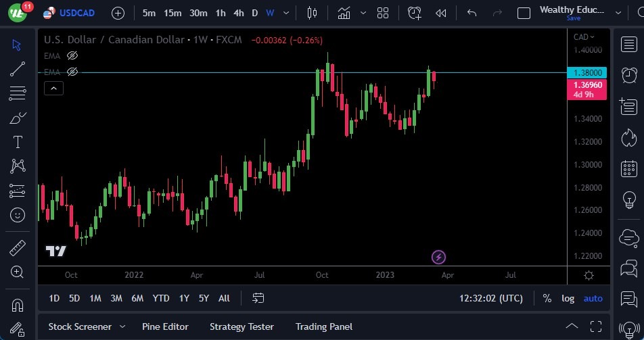The height and width of the screenshot is (340, 644).
Task: Click the compare or add symbol plus button
Action: click(x=118, y=13)
